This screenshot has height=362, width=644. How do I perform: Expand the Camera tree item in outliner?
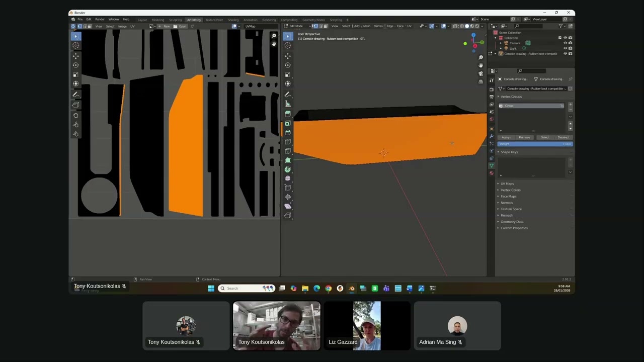point(501,43)
